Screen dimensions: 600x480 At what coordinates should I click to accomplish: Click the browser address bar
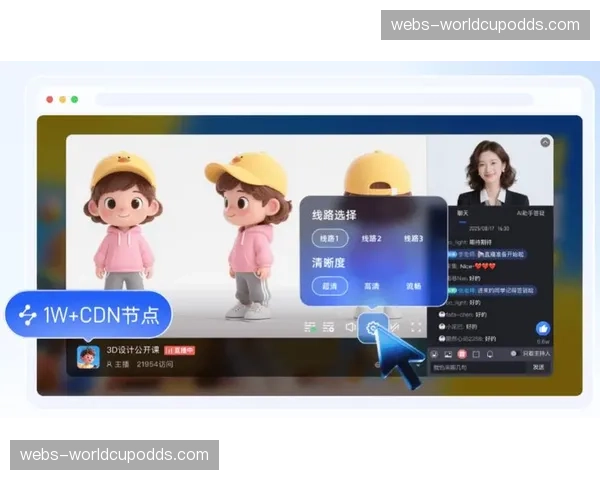314,100
